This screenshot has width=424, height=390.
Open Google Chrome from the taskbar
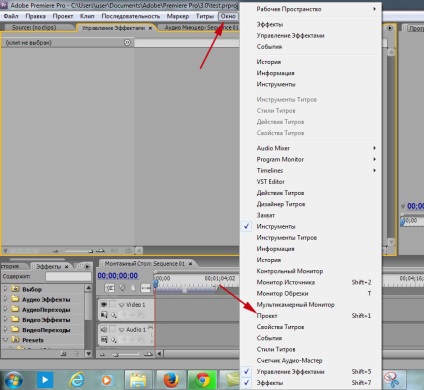(x=202, y=379)
